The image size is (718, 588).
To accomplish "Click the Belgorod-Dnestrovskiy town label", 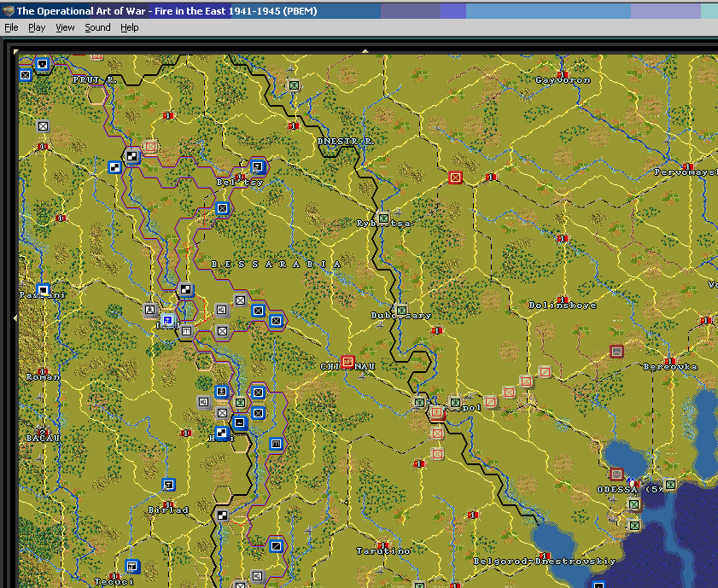I will pos(545,561).
